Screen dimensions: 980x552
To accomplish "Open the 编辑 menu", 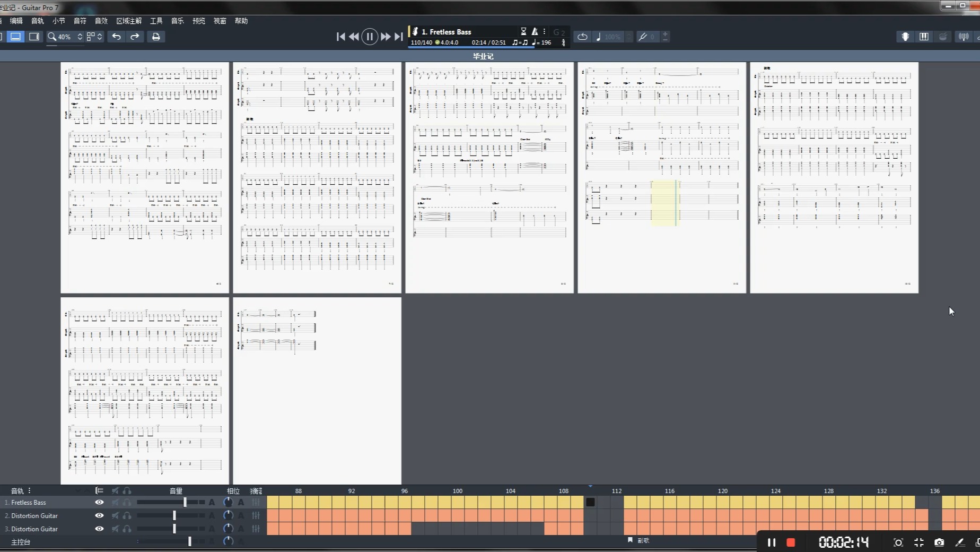I will pyautogui.click(x=16, y=21).
